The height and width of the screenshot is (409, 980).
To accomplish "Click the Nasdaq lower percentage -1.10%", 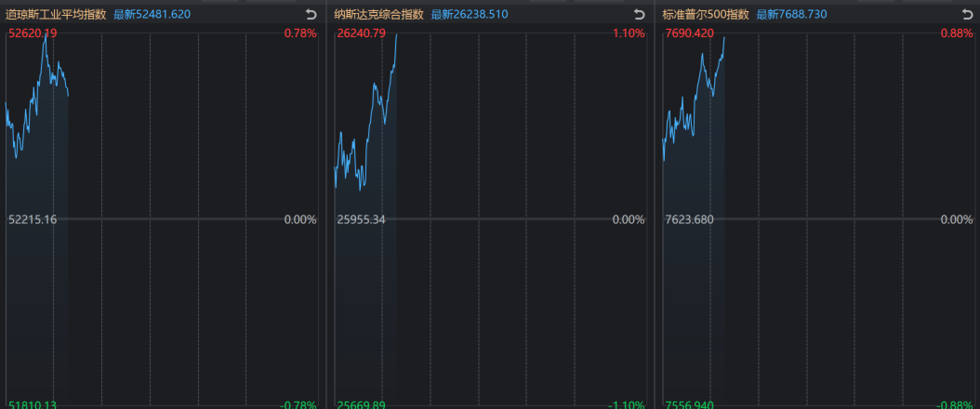I will [x=627, y=404].
